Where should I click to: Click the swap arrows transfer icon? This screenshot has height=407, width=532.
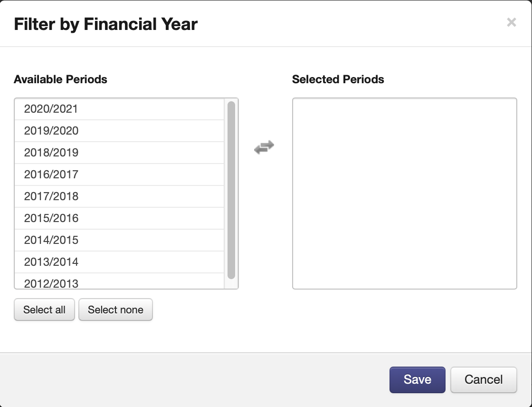(x=264, y=147)
